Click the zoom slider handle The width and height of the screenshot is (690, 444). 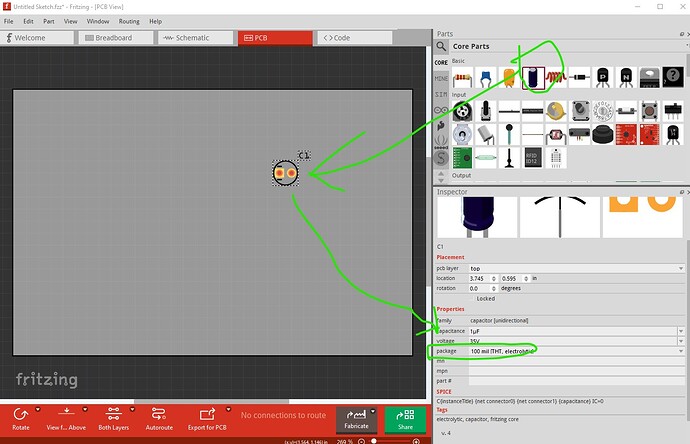[x=374, y=441]
